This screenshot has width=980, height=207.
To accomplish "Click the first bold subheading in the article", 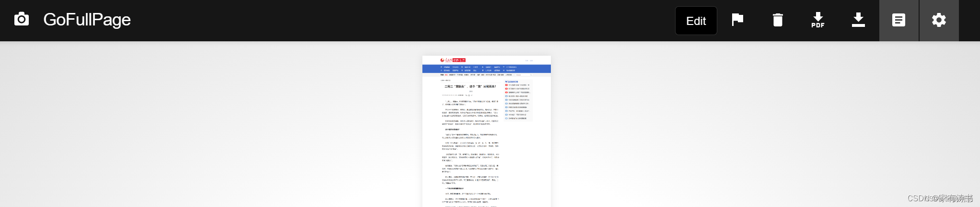I will click(x=452, y=129).
